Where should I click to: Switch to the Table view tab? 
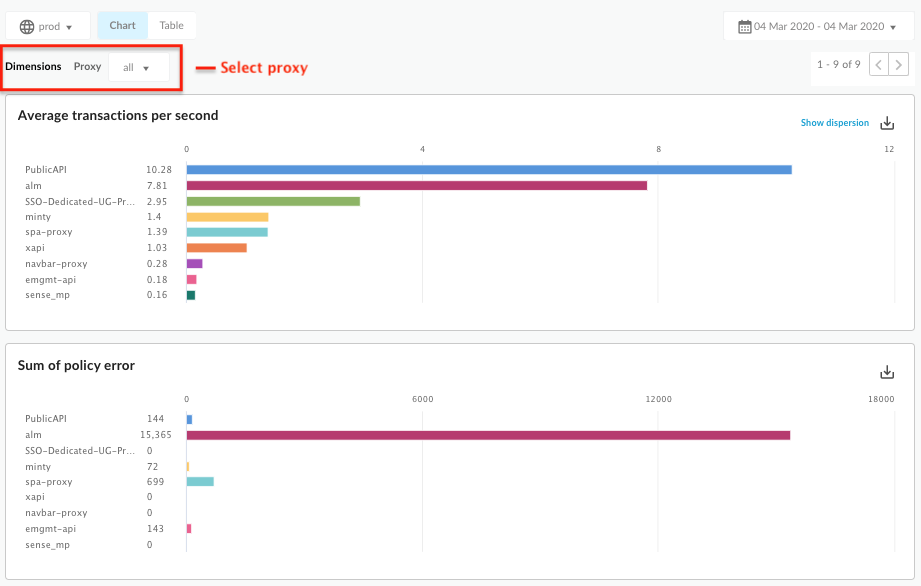(171, 26)
